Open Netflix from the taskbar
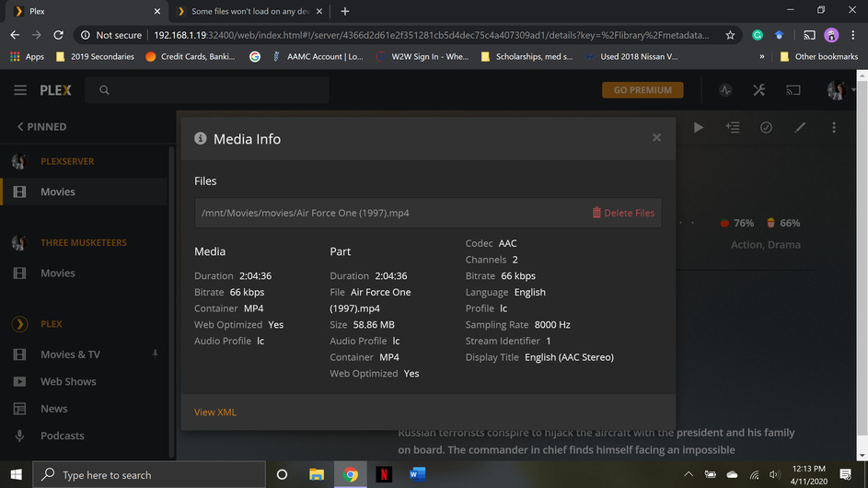Viewport: 868px width, 488px height. [x=384, y=475]
